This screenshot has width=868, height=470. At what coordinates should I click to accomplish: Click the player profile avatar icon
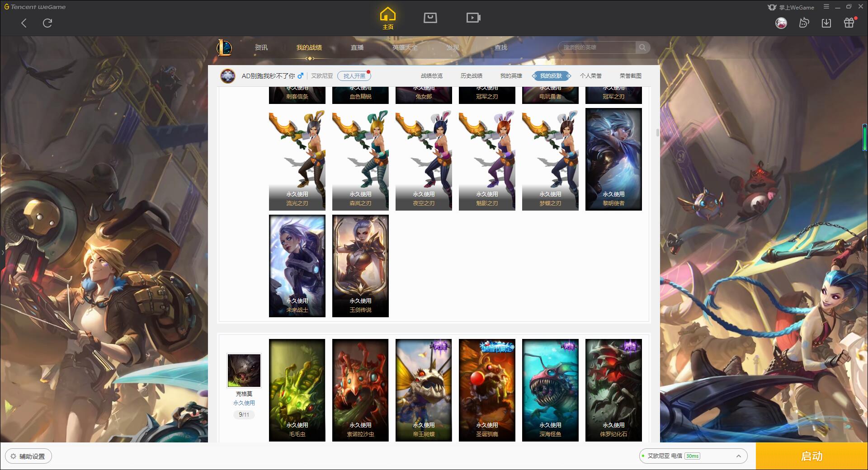(x=228, y=76)
